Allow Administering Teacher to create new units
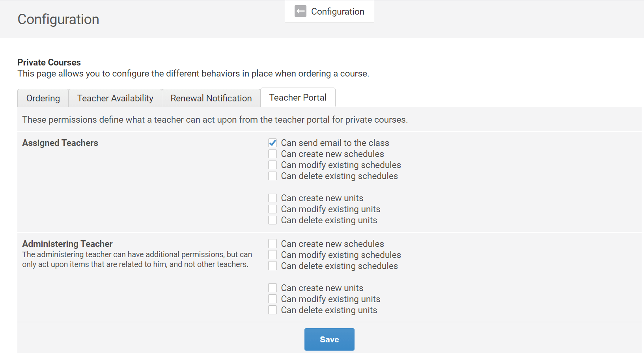This screenshot has height=353, width=644. coord(273,288)
